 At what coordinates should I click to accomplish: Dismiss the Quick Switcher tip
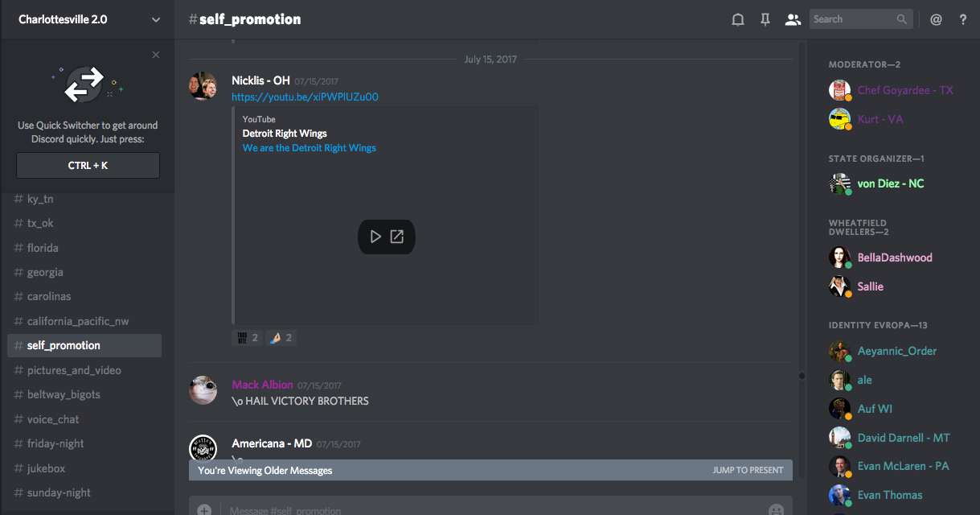(x=156, y=55)
